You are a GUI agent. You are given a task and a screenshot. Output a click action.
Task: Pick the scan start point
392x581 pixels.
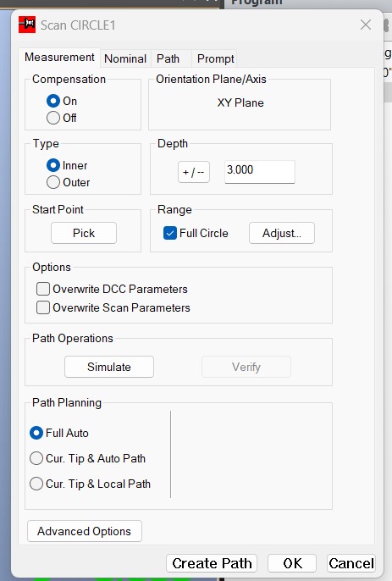click(84, 233)
